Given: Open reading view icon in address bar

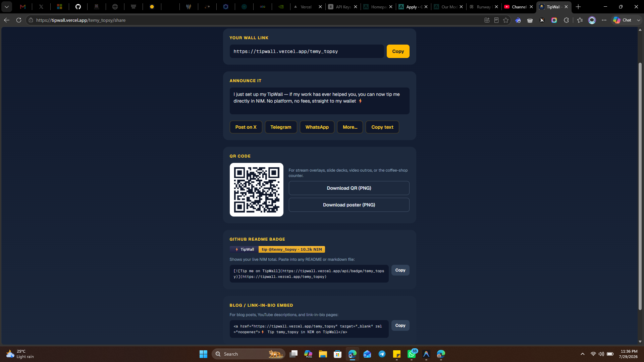Looking at the screenshot, I should (x=496, y=20).
